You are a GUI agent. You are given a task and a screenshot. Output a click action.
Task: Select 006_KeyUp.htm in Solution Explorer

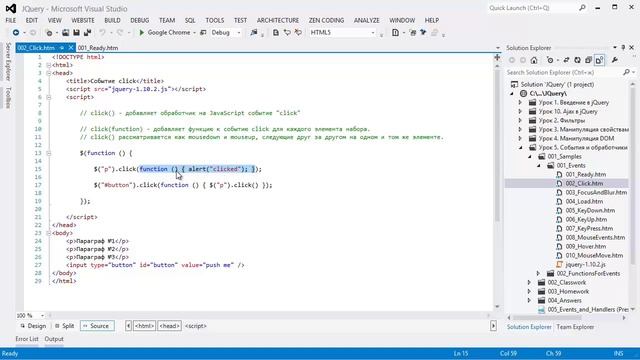(586, 219)
